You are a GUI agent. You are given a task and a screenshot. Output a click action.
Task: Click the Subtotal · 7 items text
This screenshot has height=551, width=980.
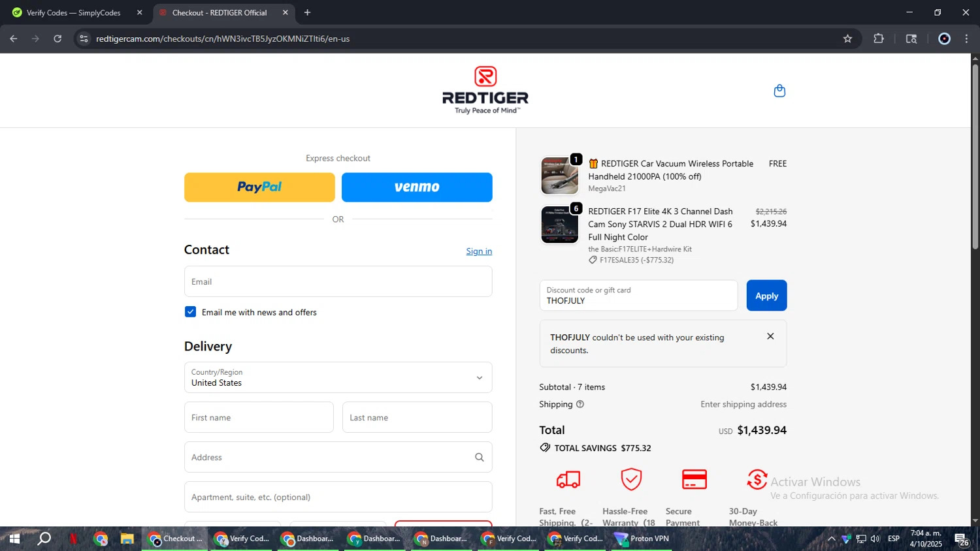[572, 387]
